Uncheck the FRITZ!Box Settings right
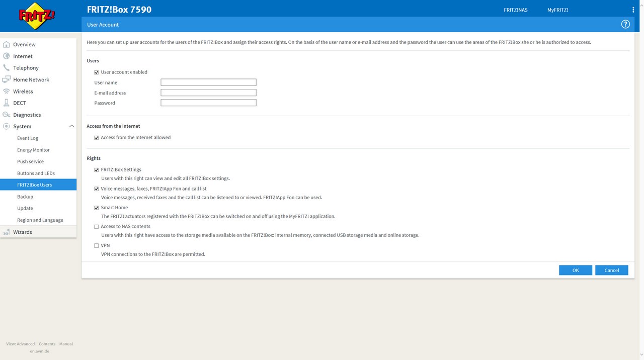Screen dimensions: 644x360 click(x=97, y=170)
